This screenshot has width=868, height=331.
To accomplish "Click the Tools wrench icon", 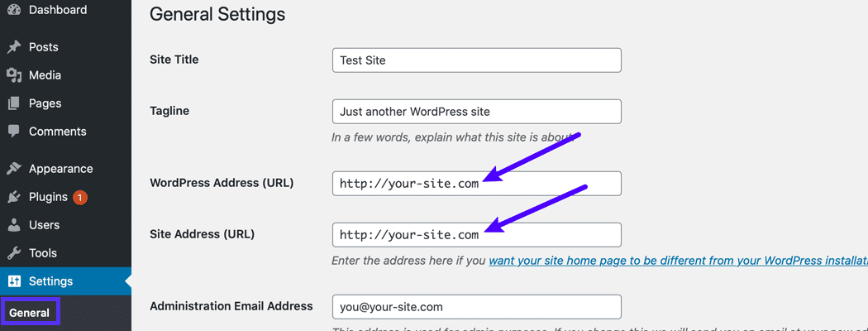I will [13, 253].
